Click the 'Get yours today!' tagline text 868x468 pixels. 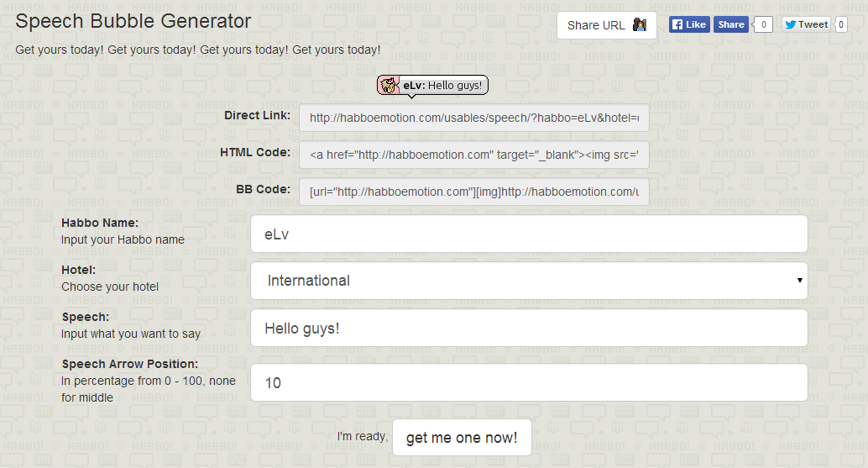(x=197, y=50)
